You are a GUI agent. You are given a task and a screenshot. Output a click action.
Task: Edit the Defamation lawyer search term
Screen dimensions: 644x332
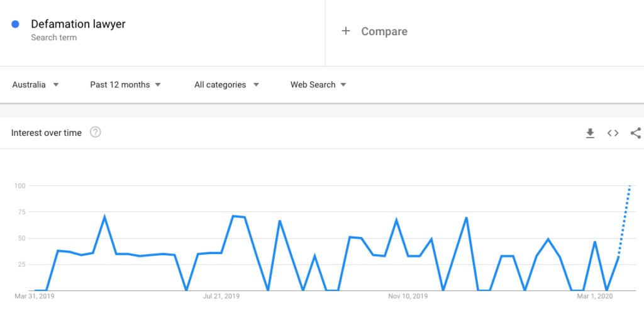pos(79,25)
